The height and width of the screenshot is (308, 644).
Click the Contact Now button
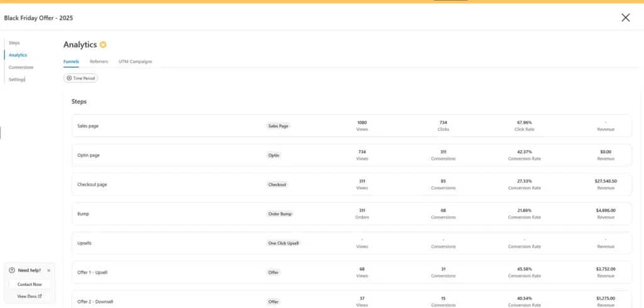(30, 284)
